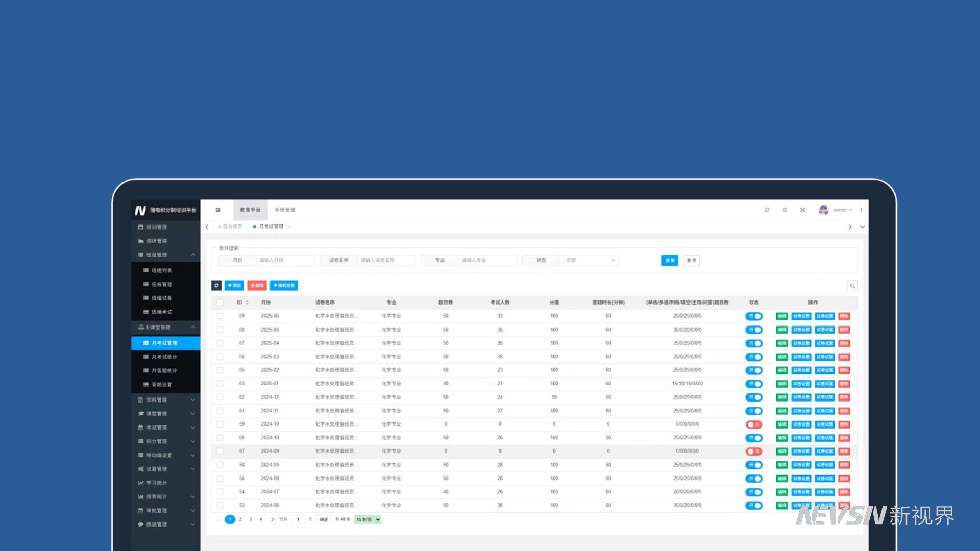Click the +随机组卷 button
This screenshot has height=551, width=980.
(284, 285)
